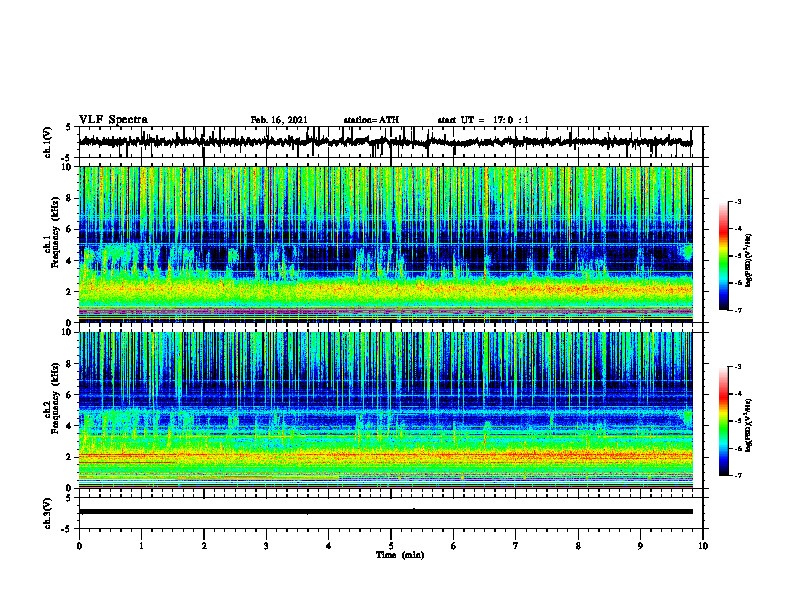Click the ch.2 color scale bar
Screen dimensions: 792x612
(x=723, y=421)
